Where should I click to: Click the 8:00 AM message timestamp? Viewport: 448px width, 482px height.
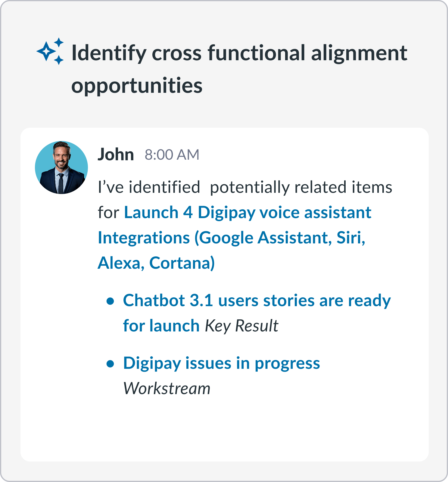click(x=172, y=155)
